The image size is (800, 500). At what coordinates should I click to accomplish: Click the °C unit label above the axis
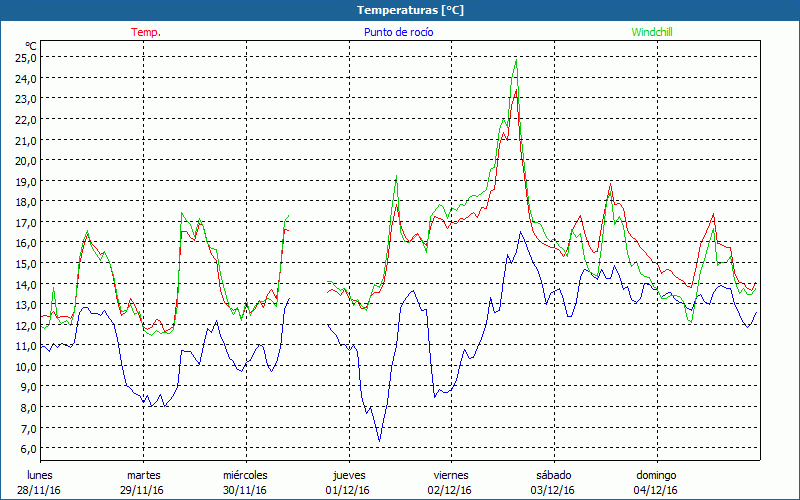31,46
